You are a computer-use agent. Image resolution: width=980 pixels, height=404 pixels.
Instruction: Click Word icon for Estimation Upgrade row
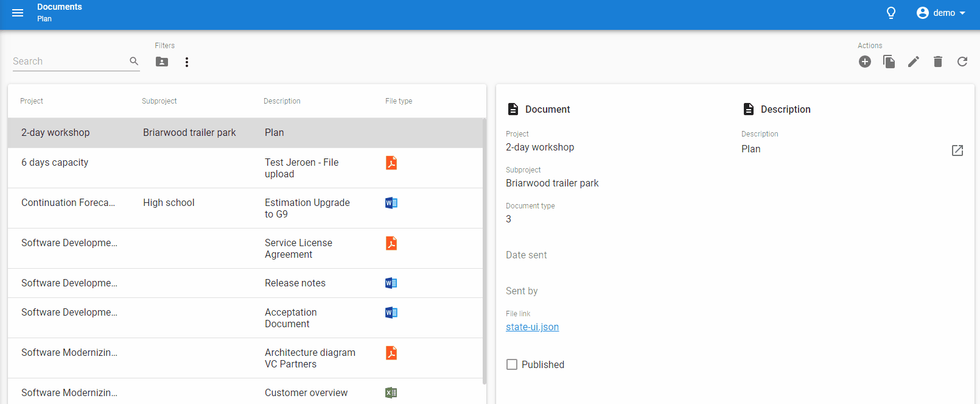[x=391, y=203]
